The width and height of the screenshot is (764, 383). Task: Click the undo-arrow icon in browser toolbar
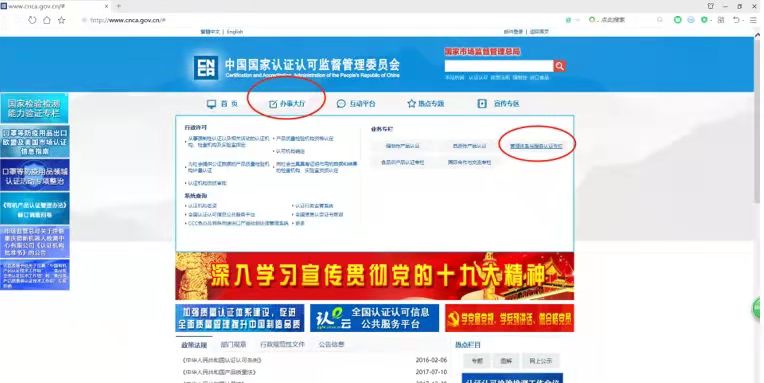[x=736, y=20]
